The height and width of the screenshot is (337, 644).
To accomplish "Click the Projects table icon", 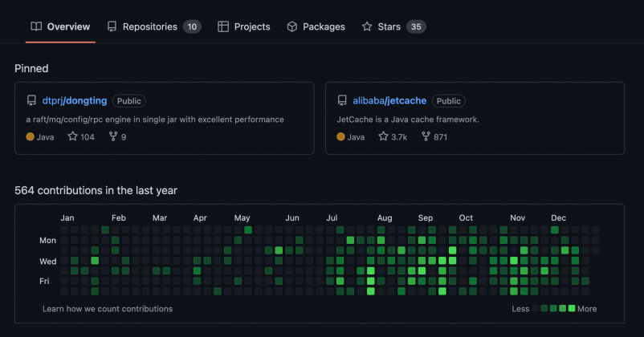I will 223,26.
